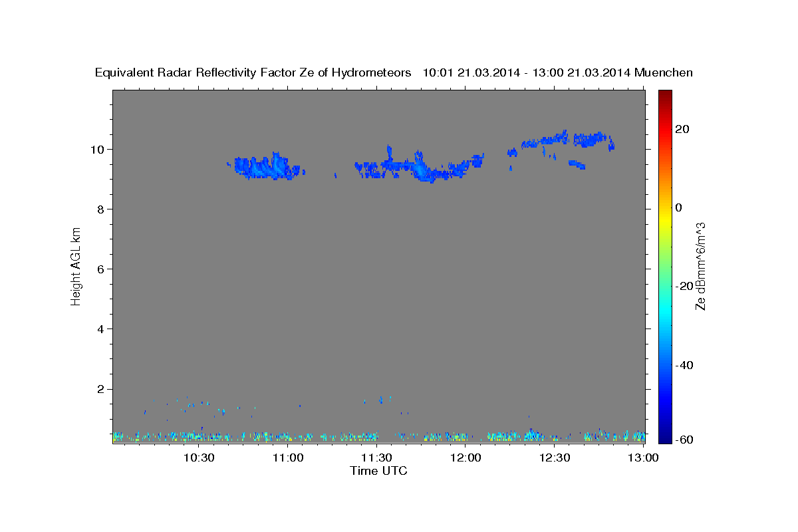
Task: Click the colorbar value label 20
Action: click(682, 129)
